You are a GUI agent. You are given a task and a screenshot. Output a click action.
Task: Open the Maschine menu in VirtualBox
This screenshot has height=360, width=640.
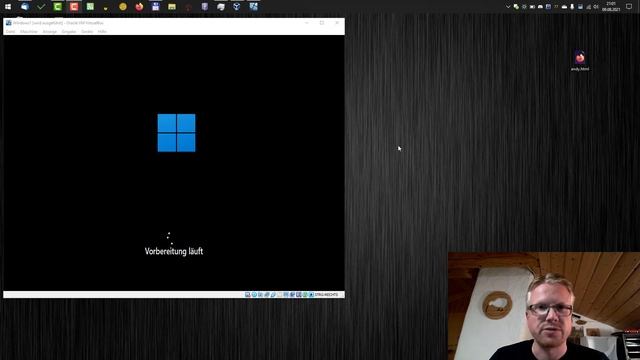[x=29, y=31]
